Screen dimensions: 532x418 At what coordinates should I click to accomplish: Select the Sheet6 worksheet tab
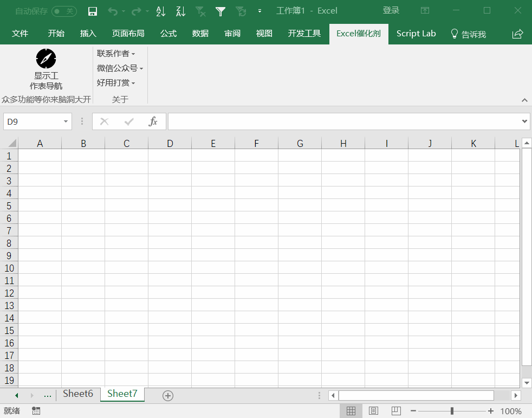[78, 394]
